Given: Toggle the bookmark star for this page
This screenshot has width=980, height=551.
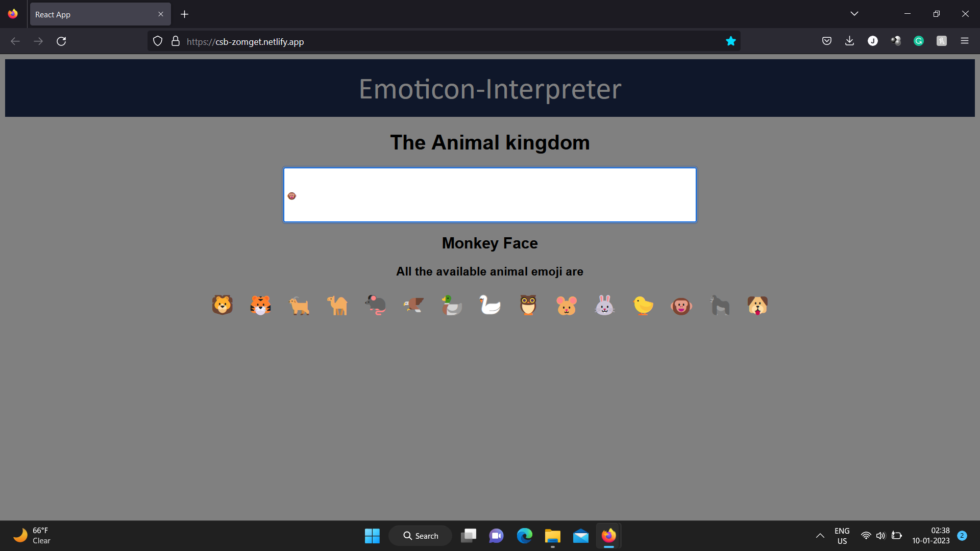Looking at the screenshot, I should pos(731,41).
